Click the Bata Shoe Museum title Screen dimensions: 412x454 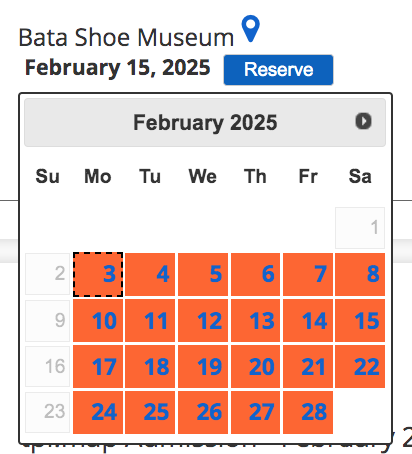(126, 37)
